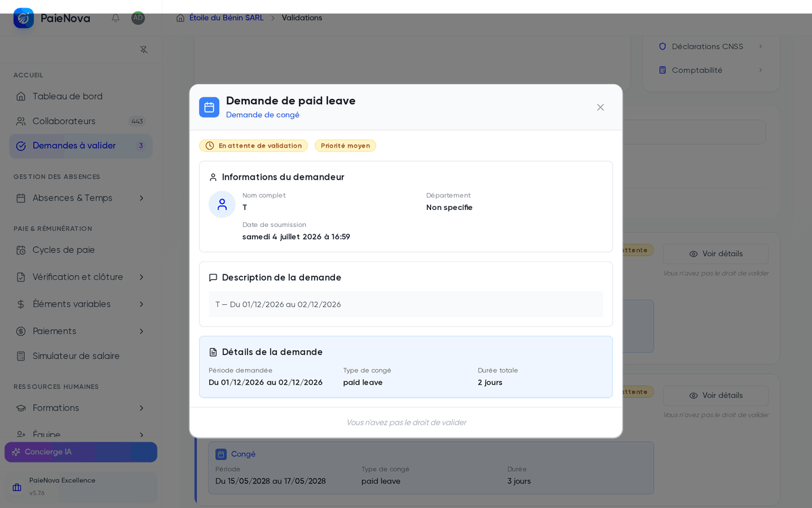Click the Demandes à valider check icon
The height and width of the screenshot is (508, 812).
click(21, 146)
